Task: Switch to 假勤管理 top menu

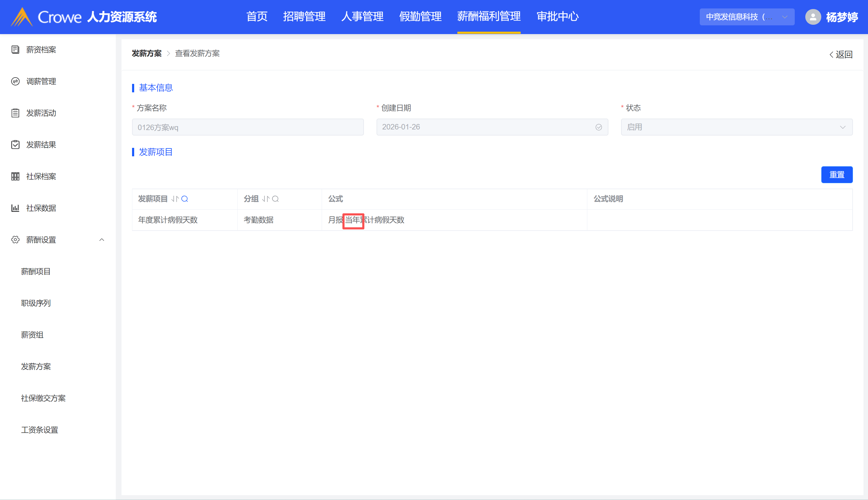Action: (420, 17)
